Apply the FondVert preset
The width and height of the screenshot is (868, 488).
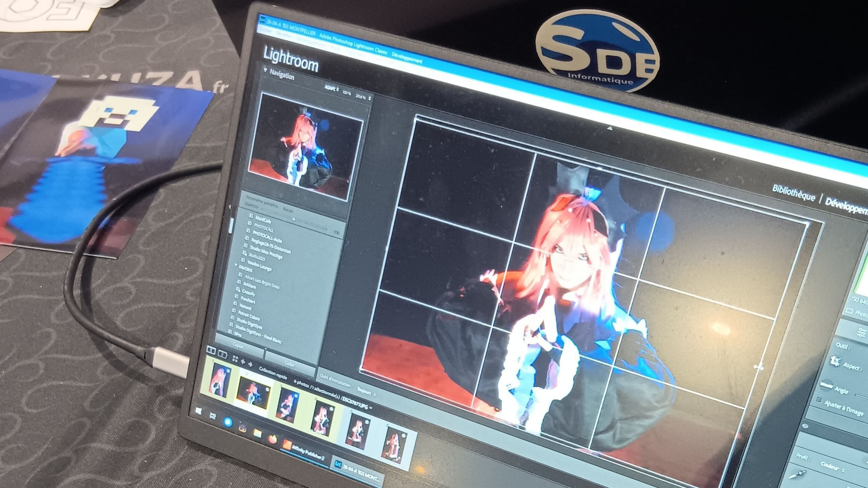[x=248, y=300]
